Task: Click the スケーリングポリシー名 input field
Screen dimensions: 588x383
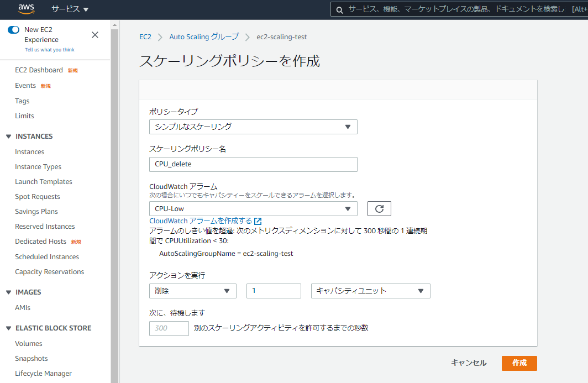Action: [253, 164]
